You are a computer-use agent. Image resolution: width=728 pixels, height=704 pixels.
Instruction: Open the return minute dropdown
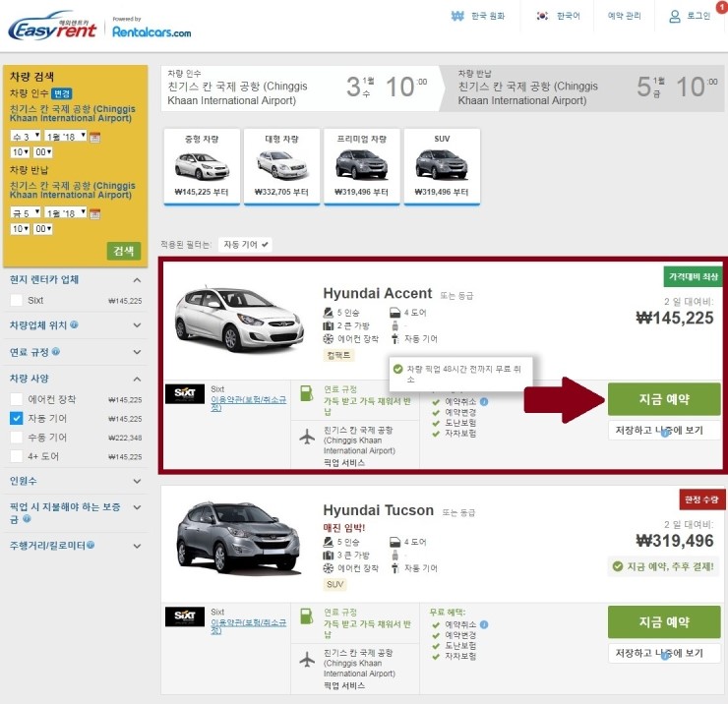(x=42, y=229)
